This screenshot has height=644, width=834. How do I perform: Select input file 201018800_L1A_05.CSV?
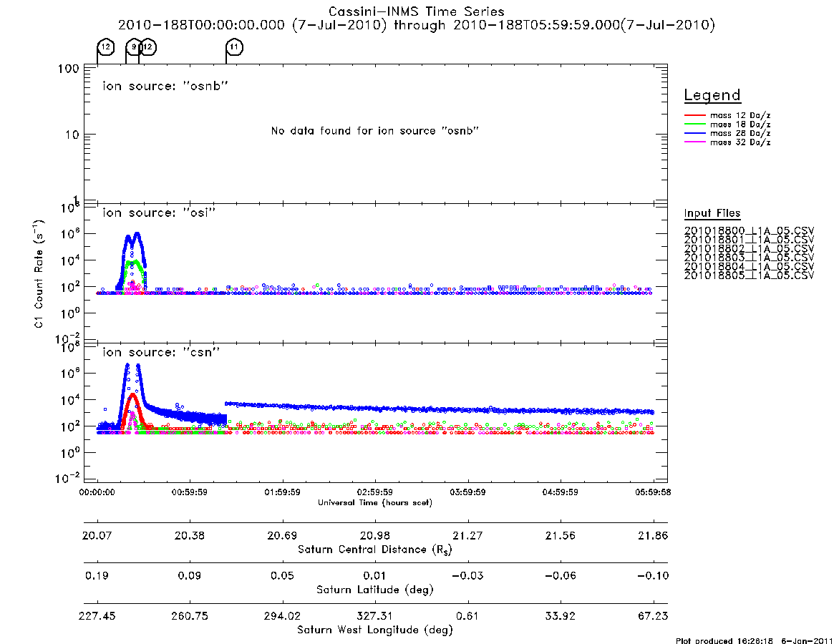pyautogui.click(x=749, y=231)
